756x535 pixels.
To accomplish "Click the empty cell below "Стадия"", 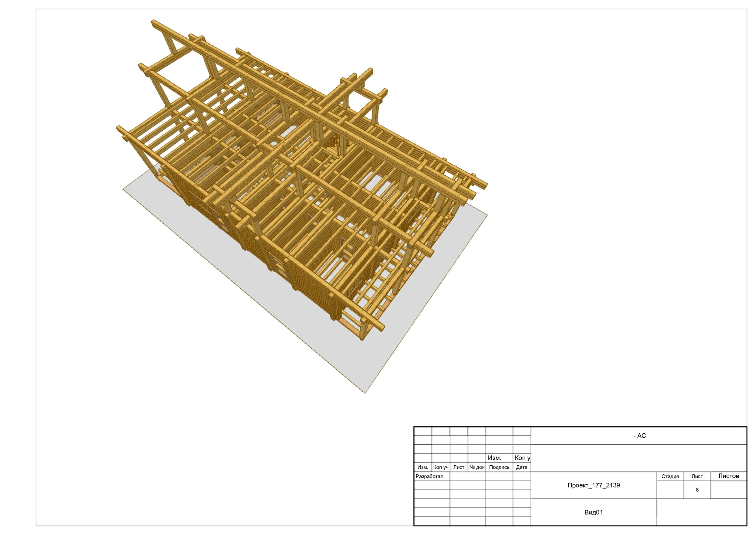I will click(x=670, y=490).
